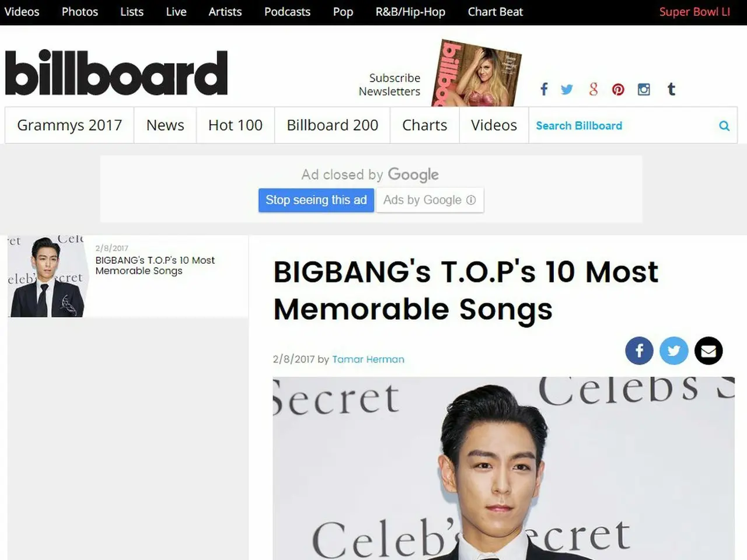
Task: Share article via round Twitter button
Action: tap(673, 351)
